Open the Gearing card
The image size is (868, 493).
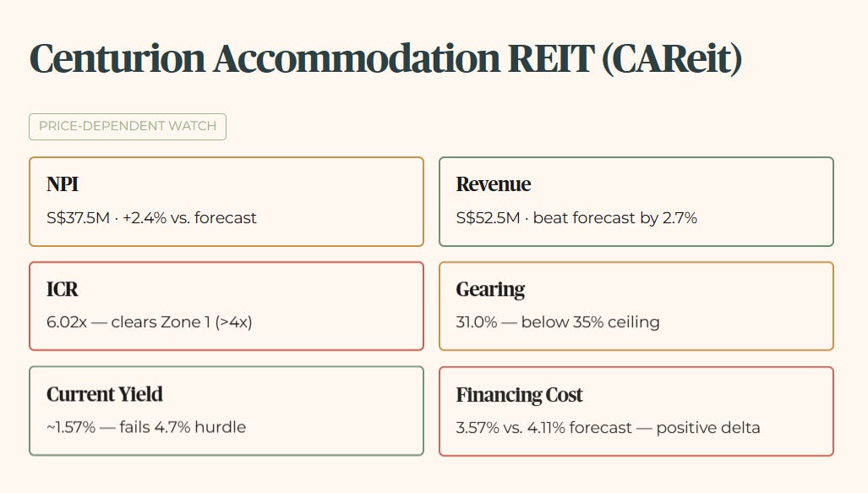coord(636,306)
